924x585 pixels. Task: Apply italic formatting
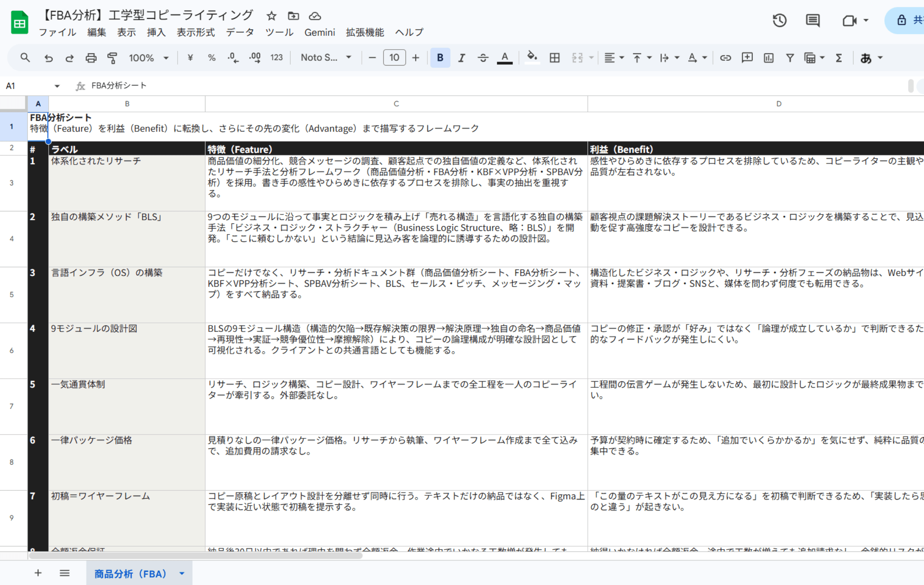461,58
